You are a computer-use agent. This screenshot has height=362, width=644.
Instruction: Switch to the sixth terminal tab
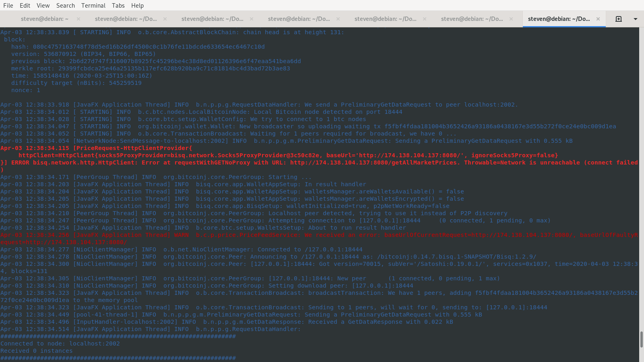pyautogui.click(x=472, y=19)
